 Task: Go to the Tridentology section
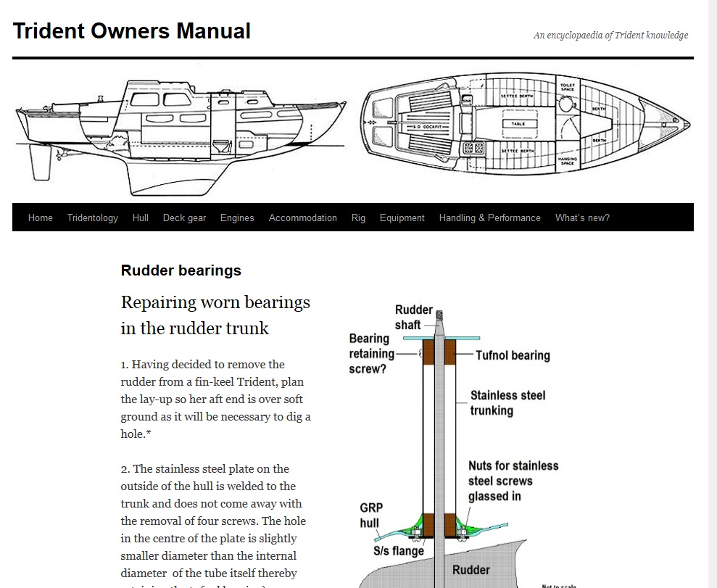tap(92, 218)
